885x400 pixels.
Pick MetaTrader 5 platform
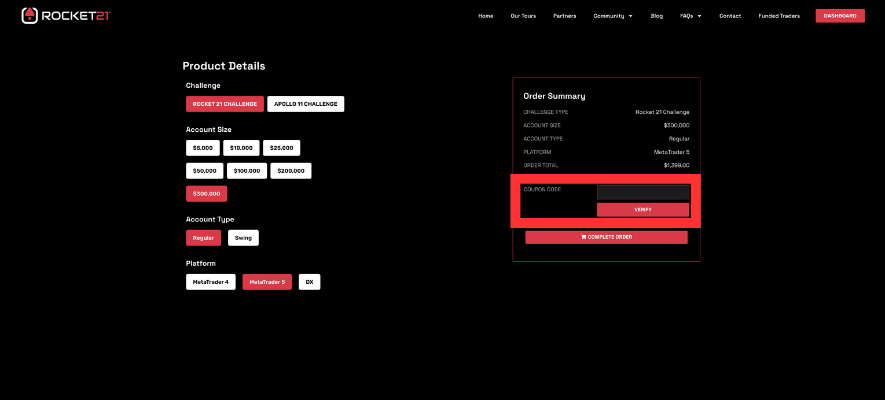pos(267,282)
